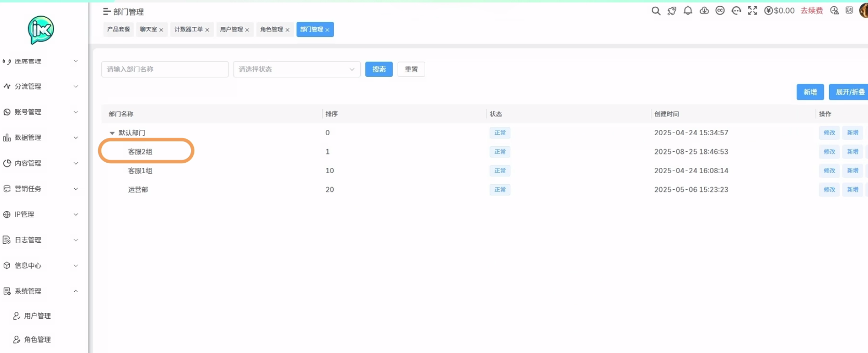Click the 展开/折叠 button

tap(849, 92)
